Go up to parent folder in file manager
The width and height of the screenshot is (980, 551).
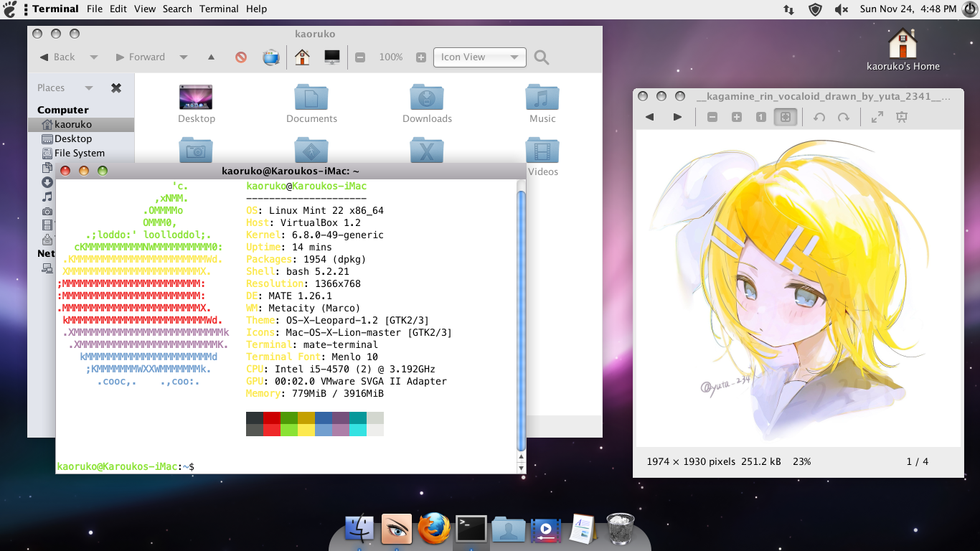211,57
